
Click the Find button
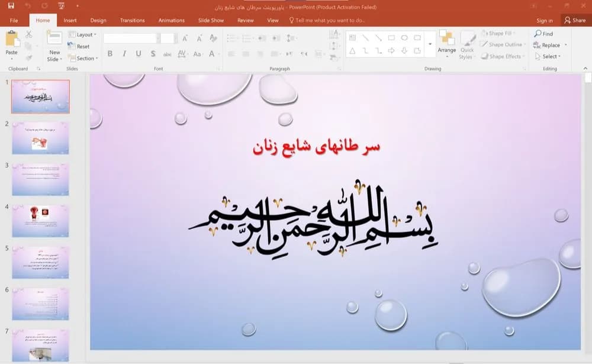543,34
